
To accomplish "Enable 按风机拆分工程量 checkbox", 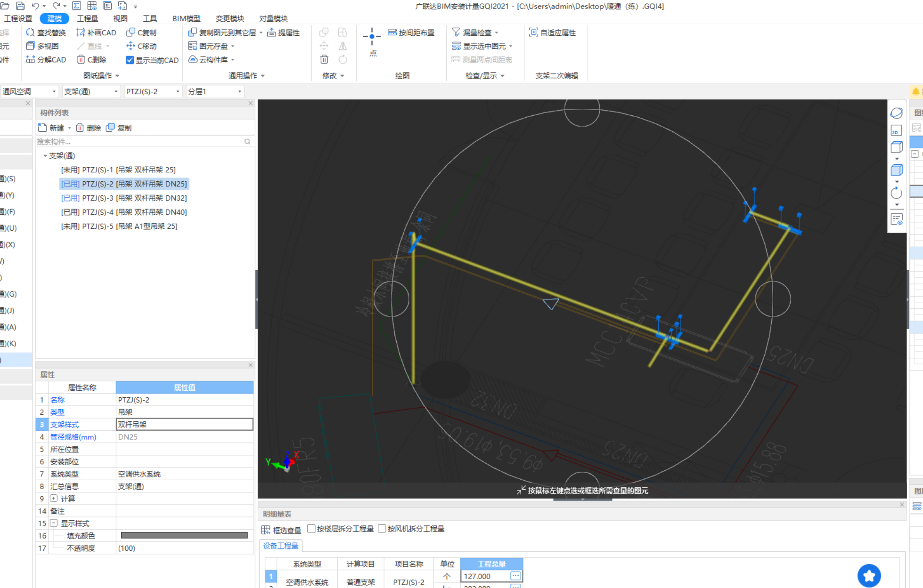I will 382,529.
